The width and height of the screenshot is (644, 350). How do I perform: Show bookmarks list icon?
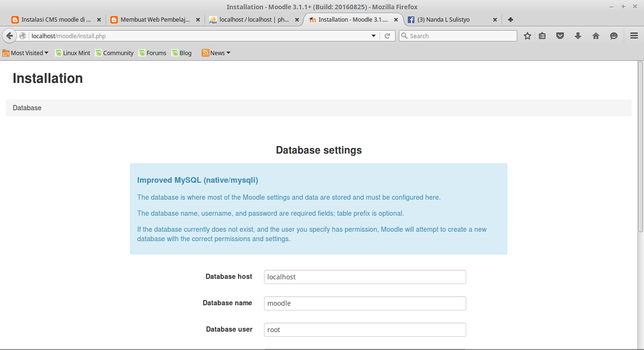[542, 36]
